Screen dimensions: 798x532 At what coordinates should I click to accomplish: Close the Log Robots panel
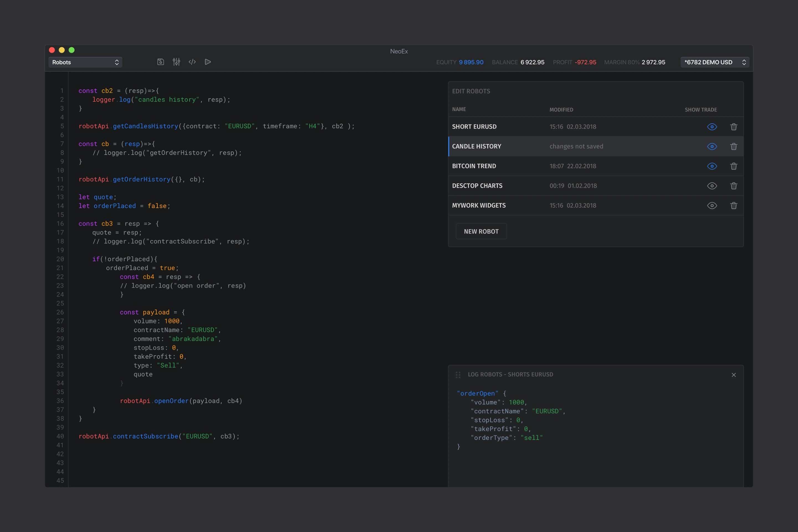point(733,375)
